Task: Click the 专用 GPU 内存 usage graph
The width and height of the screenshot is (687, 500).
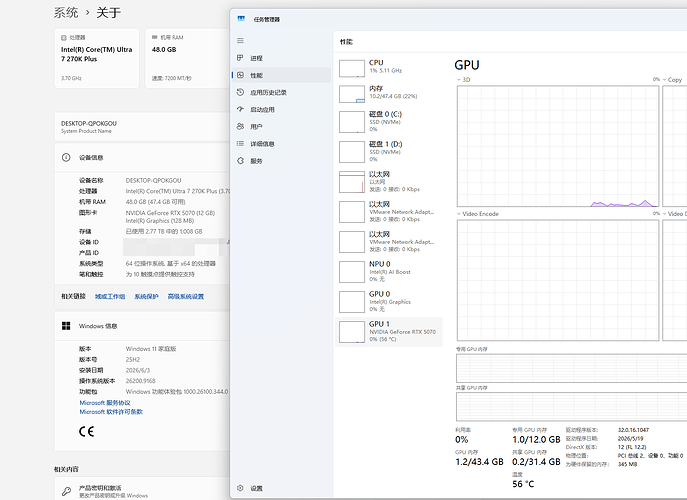Action: pos(571,368)
